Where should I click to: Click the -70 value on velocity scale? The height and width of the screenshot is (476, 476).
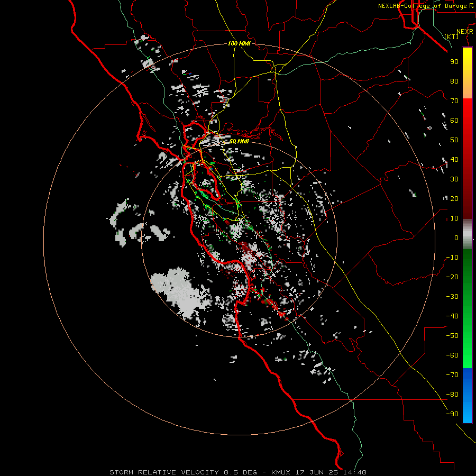452,375
